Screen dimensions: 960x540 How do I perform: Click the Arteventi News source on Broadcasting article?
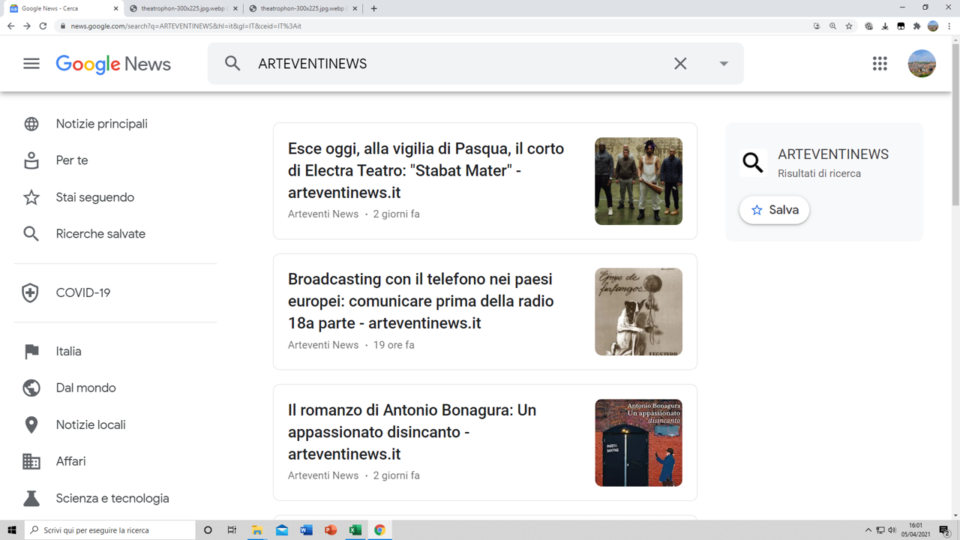coord(323,345)
